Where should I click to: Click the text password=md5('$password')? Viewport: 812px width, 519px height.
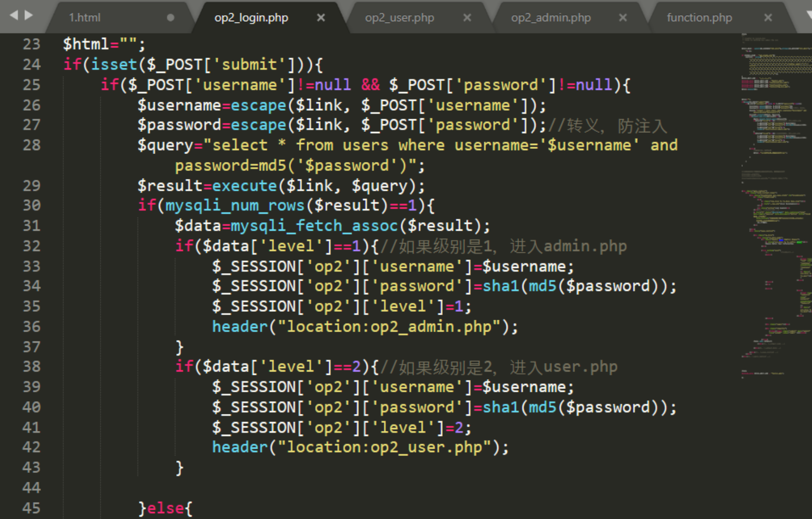[291, 166]
